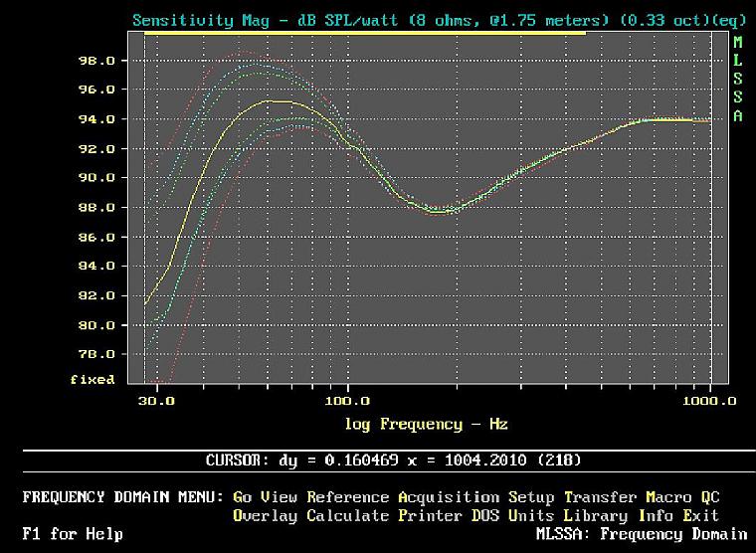Click the 98.0 y-axis value
Viewport: 756px width, 553px height.
[96, 61]
